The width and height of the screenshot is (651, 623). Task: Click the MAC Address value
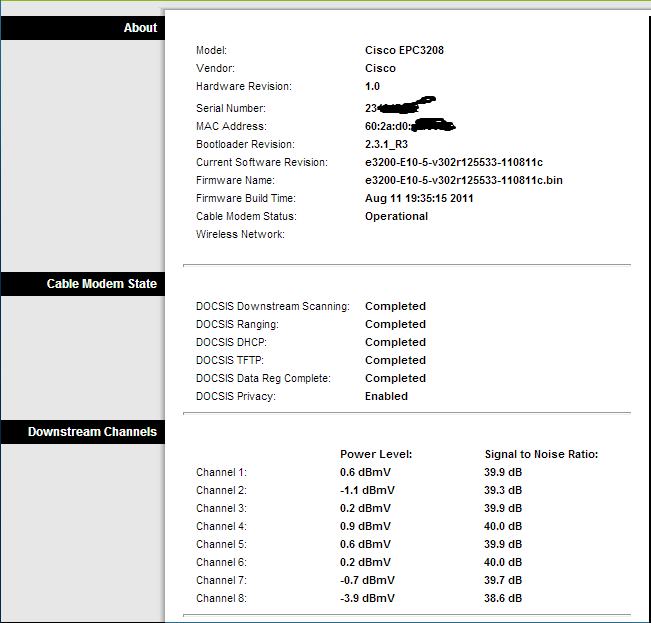point(409,126)
